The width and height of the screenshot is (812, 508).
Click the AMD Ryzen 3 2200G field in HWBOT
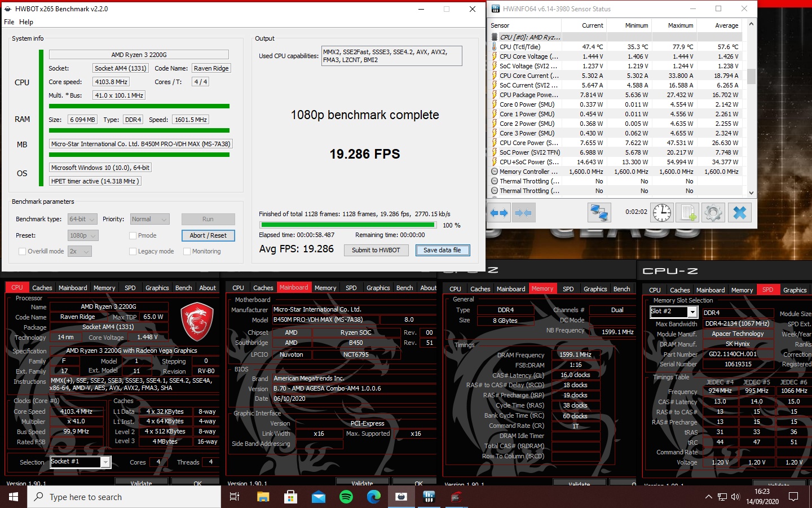139,55
